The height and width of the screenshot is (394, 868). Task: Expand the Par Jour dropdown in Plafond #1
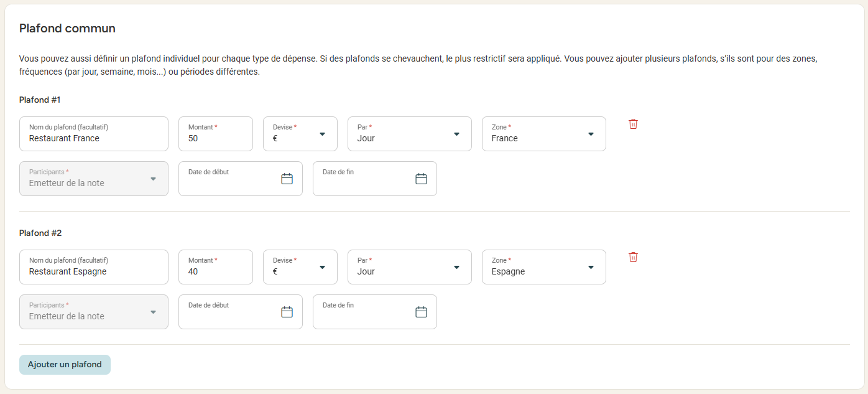tap(410, 134)
